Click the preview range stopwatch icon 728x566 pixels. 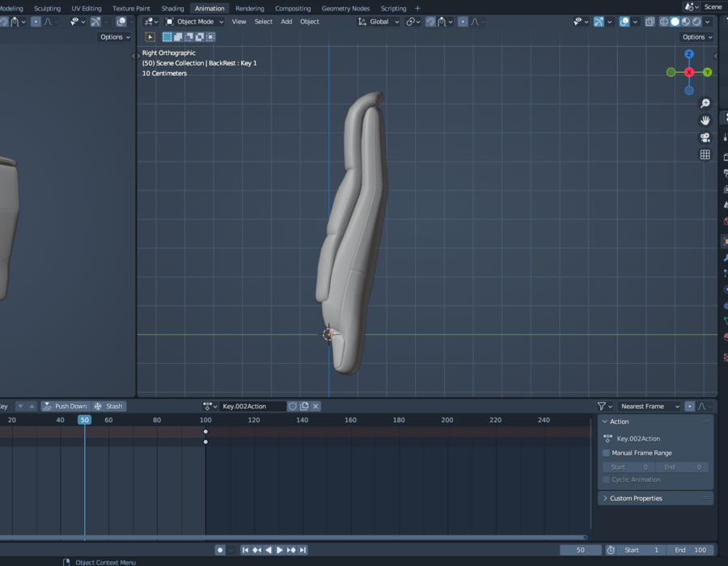[x=611, y=550]
